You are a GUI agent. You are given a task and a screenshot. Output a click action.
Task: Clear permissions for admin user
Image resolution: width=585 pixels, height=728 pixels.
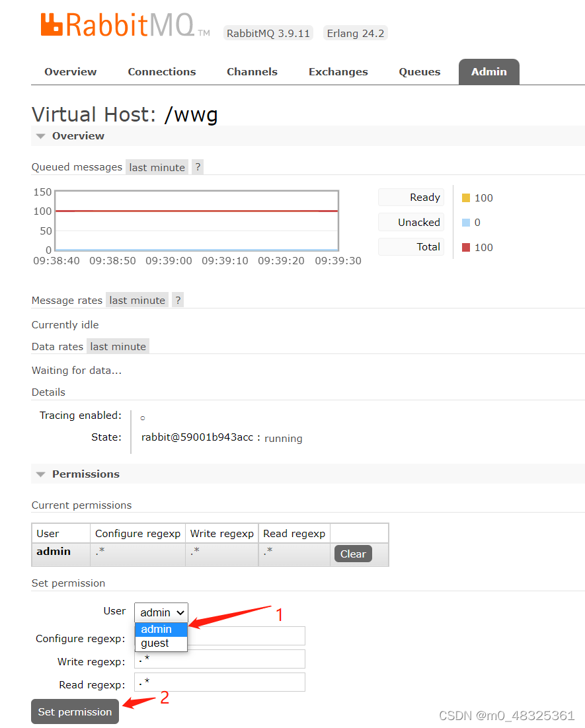coord(353,554)
